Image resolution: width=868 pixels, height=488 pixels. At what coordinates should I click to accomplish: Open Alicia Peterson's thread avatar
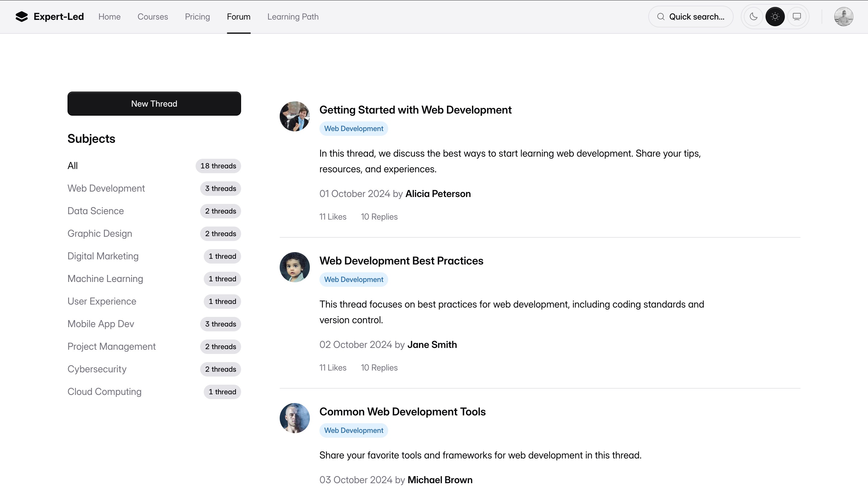click(294, 116)
